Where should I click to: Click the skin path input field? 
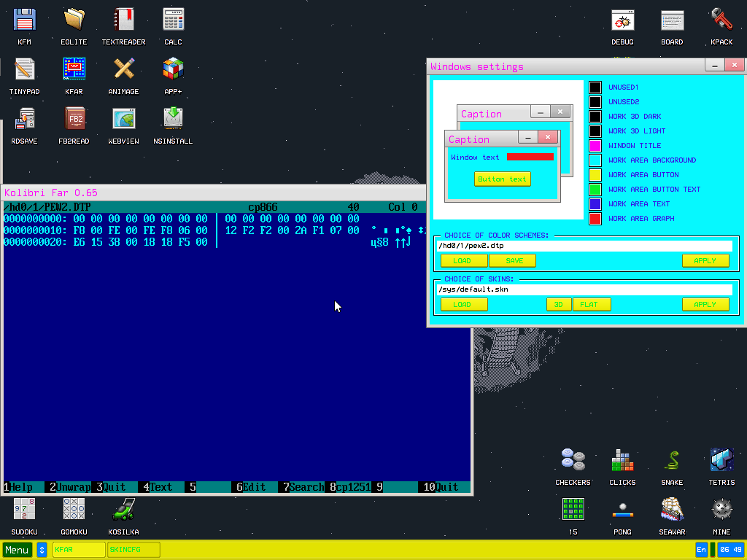point(584,289)
